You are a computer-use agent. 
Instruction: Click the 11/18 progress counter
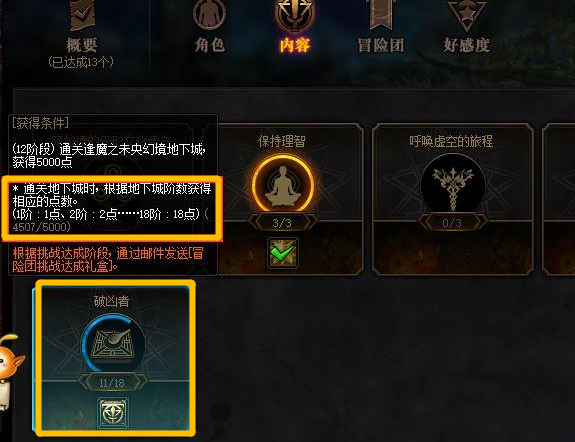click(x=112, y=383)
